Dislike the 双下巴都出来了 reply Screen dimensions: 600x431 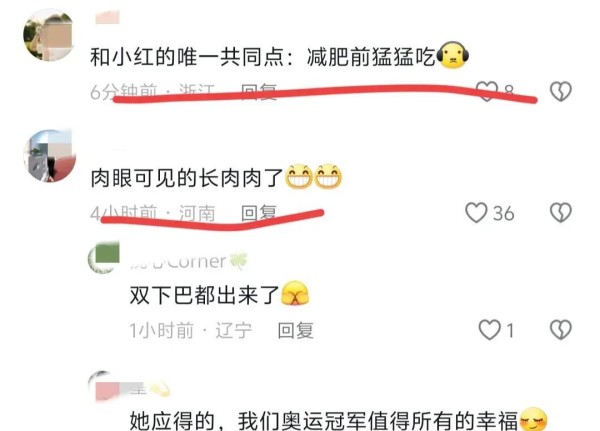[561, 330]
